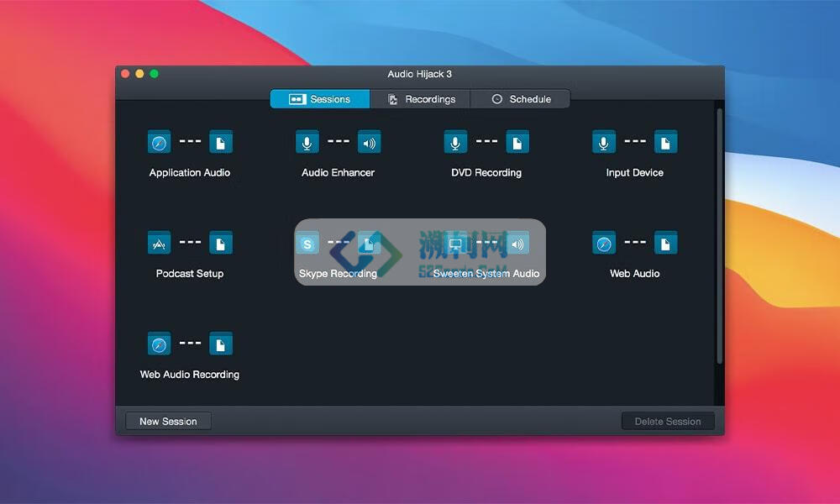Screen dimensions: 840x504
Task: Close the Audio Hijack 3 window
Action: tap(125, 74)
